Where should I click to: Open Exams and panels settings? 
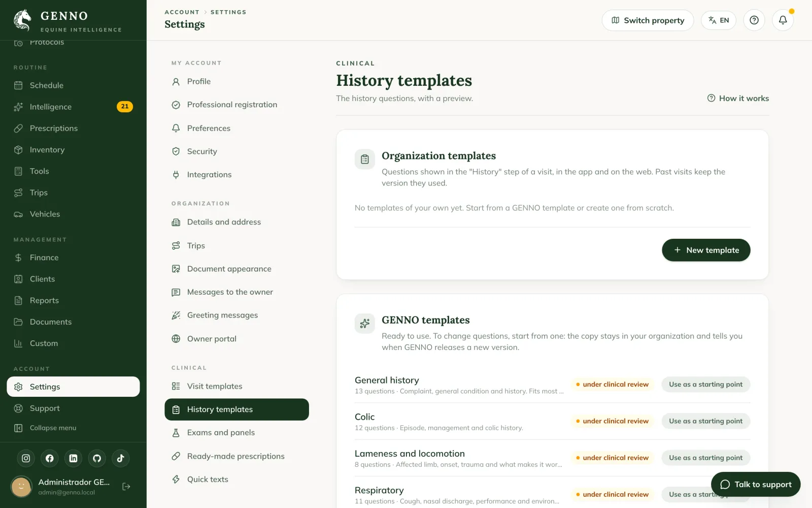click(x=236, y=433)
